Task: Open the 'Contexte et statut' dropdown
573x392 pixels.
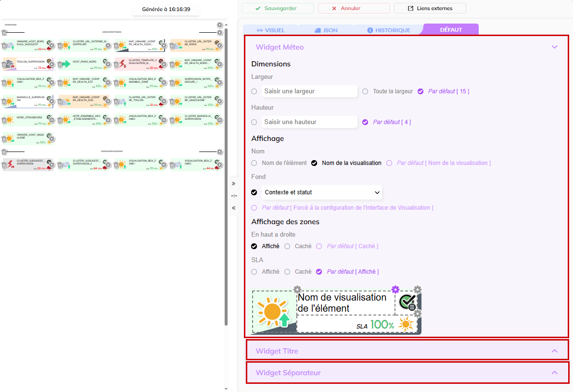Action: [x=321, y=192]
